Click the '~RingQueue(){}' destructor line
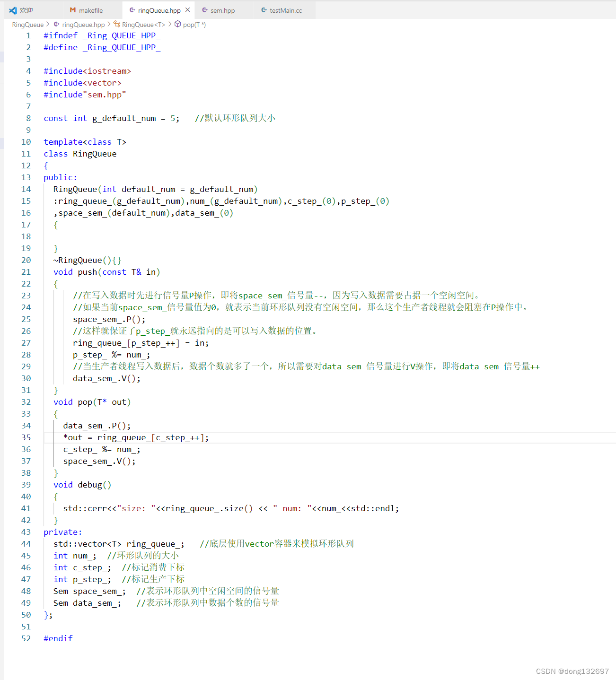 (x=88, y=260)
